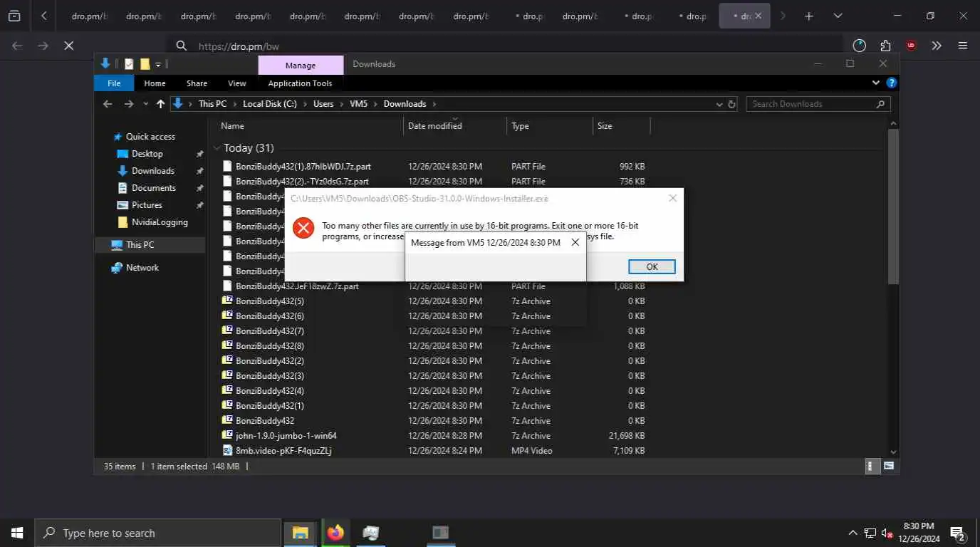Viewport: 980px width, 547px height.
Task: Expand the chevron after Downloads in breadcrumb
Action: [x=434, y=104]
